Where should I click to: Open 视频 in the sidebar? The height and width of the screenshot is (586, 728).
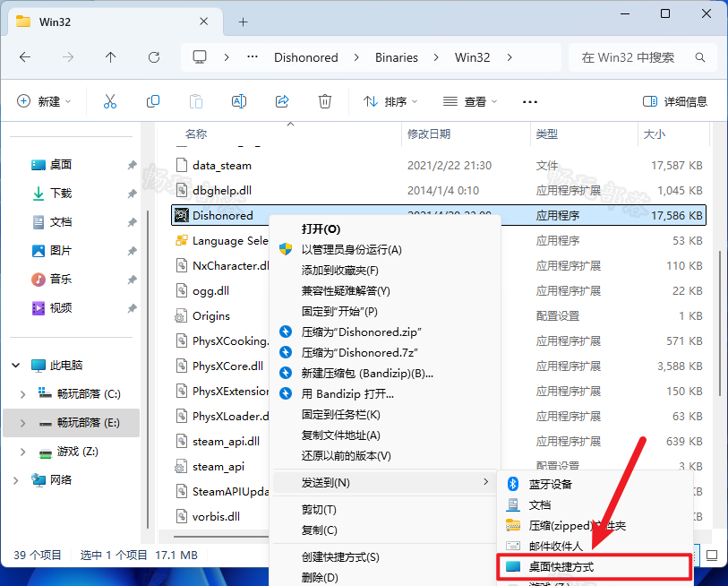tap(60, 308)
